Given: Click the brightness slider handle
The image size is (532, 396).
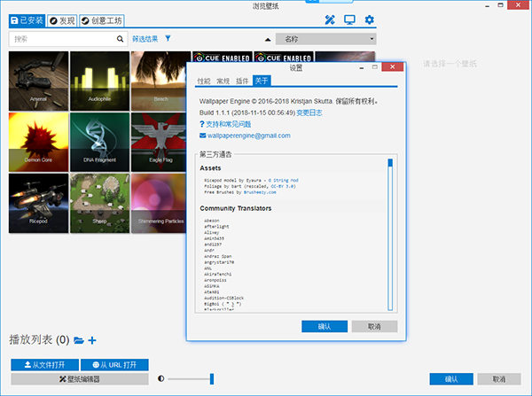Looking at the screenshot, I should tap(212, 378).
